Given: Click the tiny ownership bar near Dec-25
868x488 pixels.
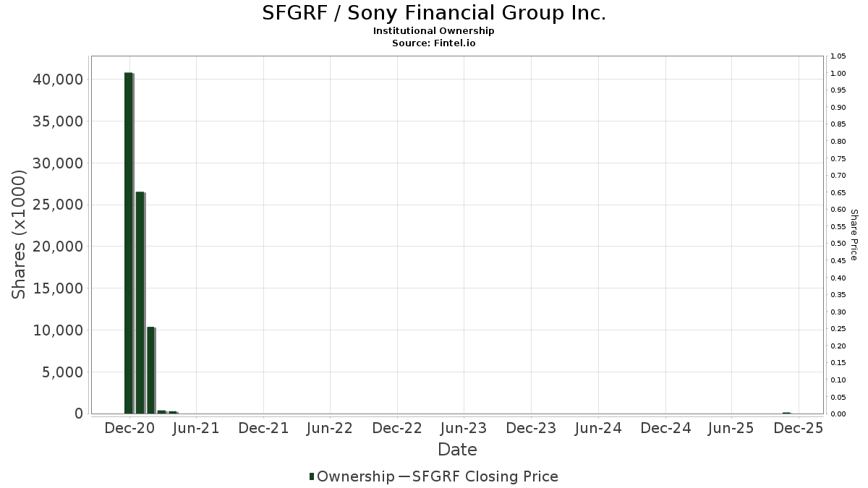Looking at the screenshot, I should [786, 413].
